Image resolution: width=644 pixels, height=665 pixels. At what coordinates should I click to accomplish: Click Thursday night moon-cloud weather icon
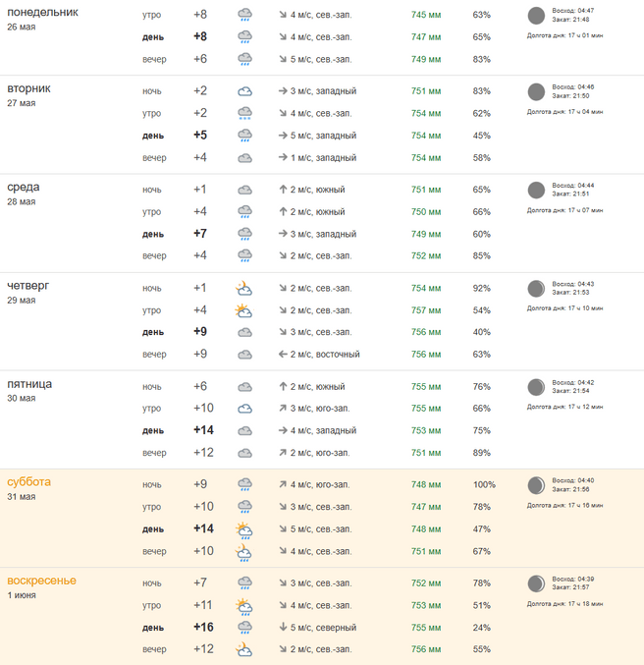coord(243,288)
